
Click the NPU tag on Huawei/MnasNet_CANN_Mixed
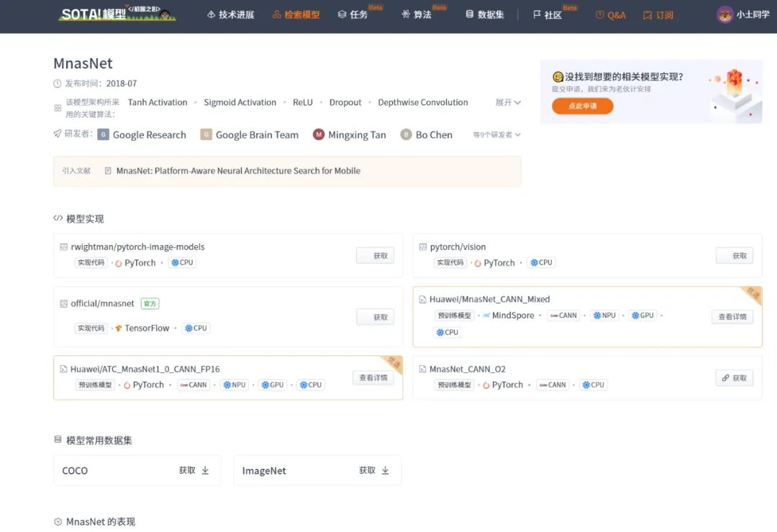click(x=604, y=316)
